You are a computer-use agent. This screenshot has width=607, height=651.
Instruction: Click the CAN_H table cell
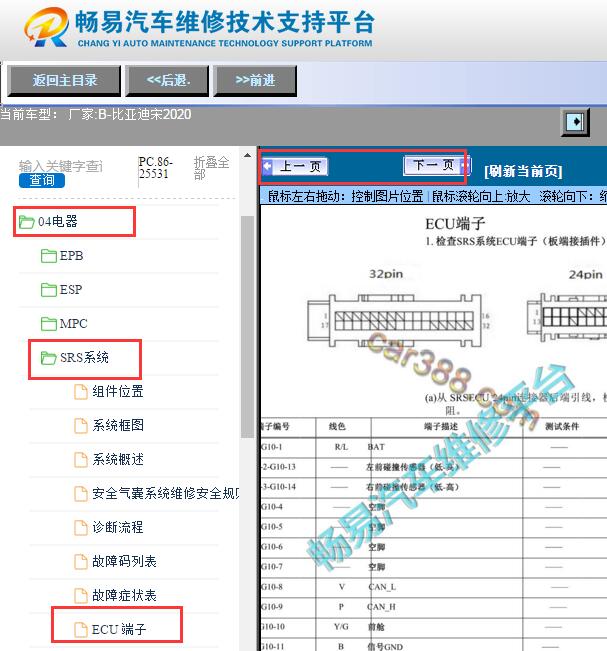click(381, 607)
